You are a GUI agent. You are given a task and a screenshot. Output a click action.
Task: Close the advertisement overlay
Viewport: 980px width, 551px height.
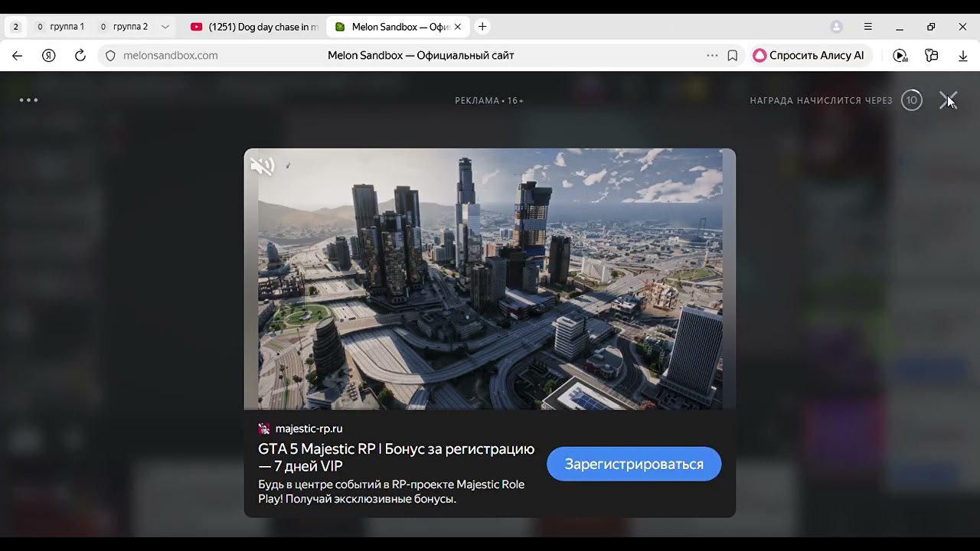click(948, 100)
